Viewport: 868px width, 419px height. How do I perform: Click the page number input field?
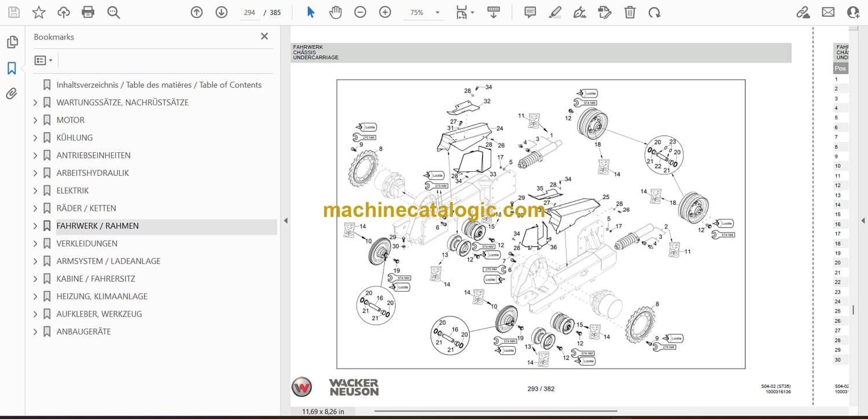249,12
